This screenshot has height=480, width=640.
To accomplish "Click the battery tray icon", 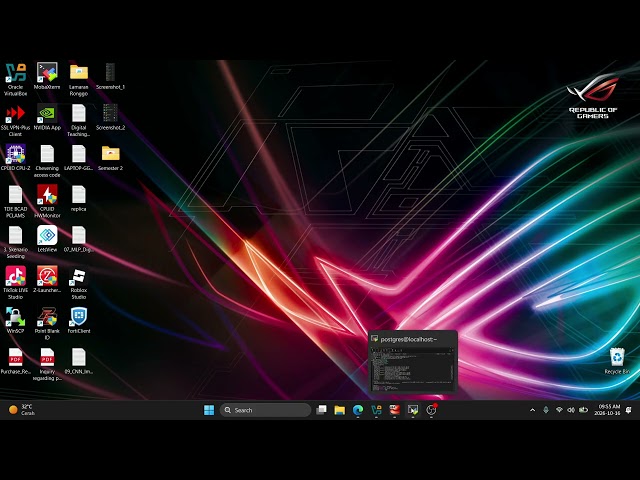I will point(584,410).
